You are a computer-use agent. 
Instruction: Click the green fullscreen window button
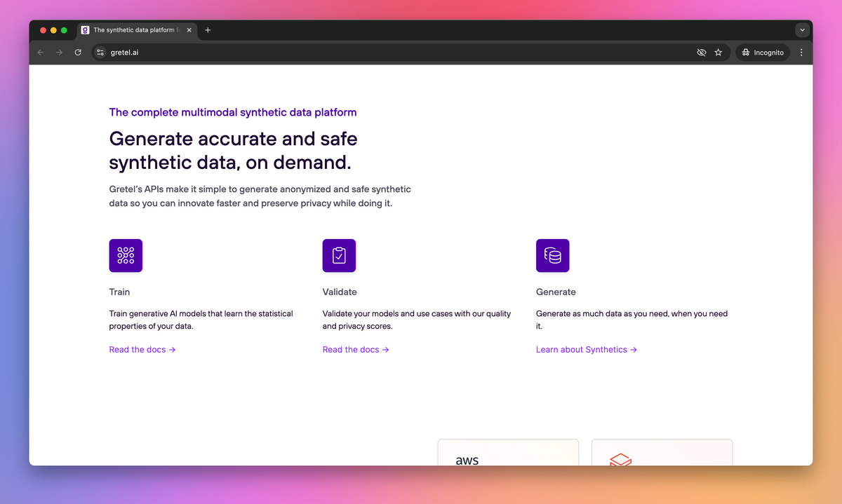pyautogui.click(x=64, y=30)
